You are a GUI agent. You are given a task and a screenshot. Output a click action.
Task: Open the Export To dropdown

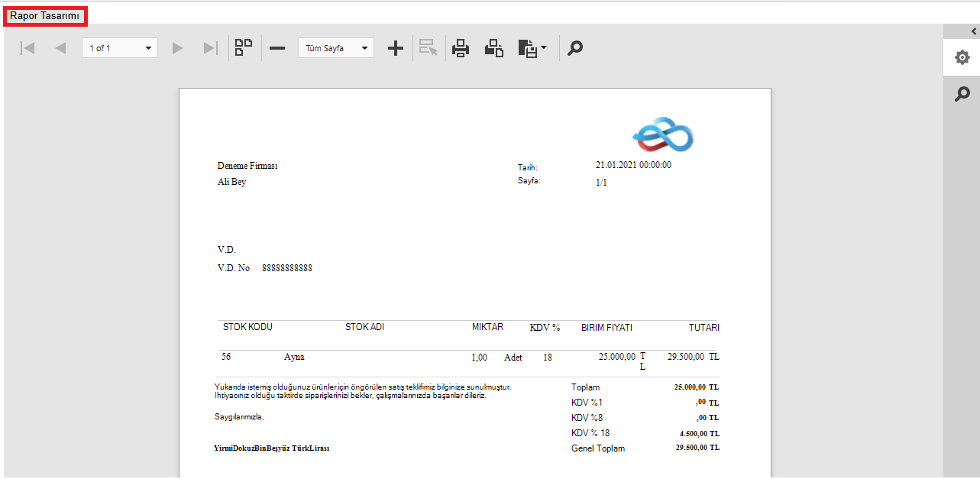click(532, 48)
